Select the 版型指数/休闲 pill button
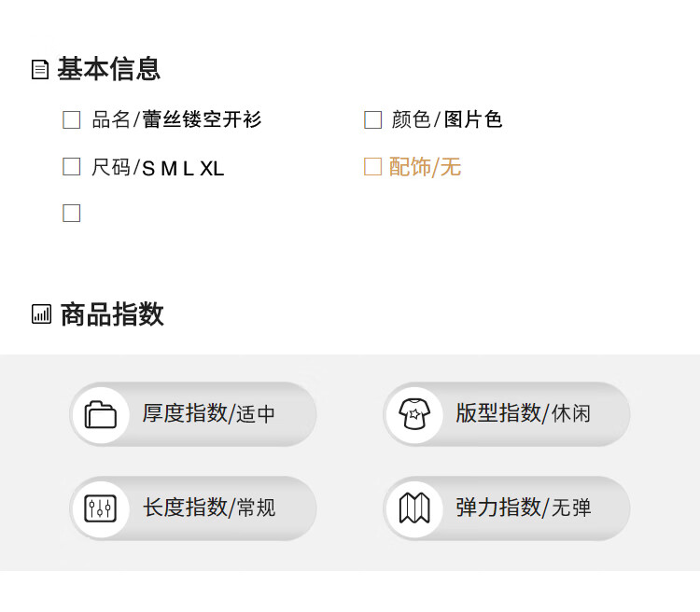700x612 pixels. pos(507,414)
